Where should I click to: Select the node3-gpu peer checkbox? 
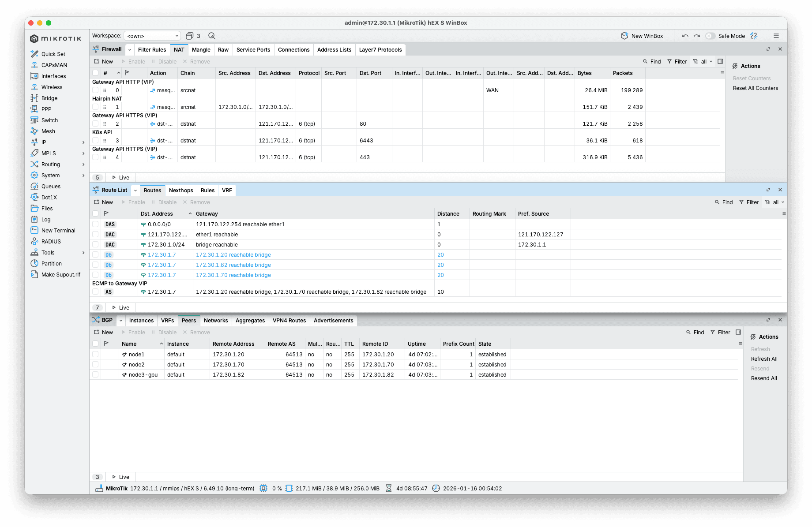[95, 374]
